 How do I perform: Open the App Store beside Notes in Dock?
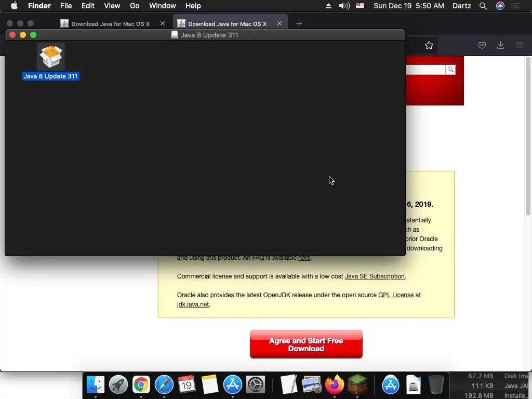[x=232, y=385]
